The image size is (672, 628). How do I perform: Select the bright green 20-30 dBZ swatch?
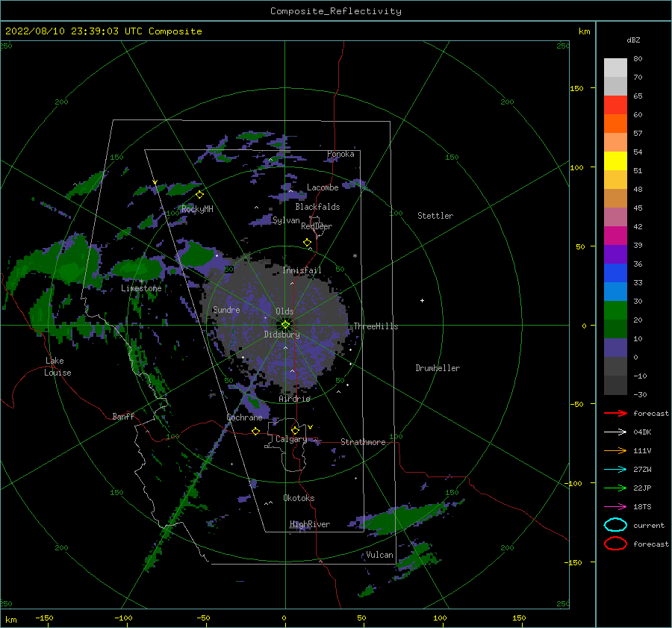pos(615,311)
